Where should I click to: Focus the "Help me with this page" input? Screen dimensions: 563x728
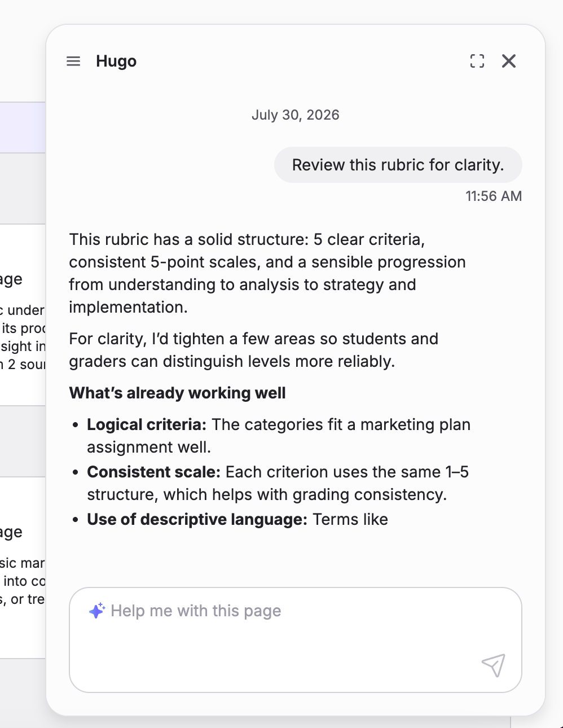pos(296,640)
